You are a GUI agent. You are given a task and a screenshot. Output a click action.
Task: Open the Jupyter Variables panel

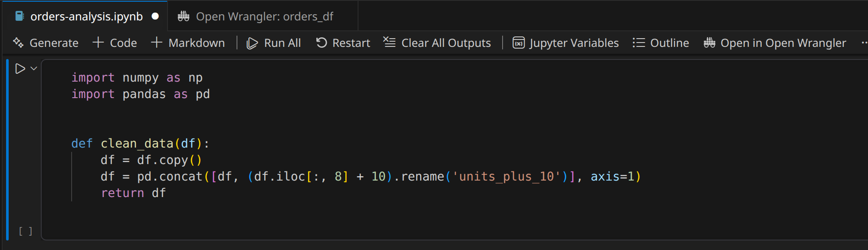(x=566, y=43)
